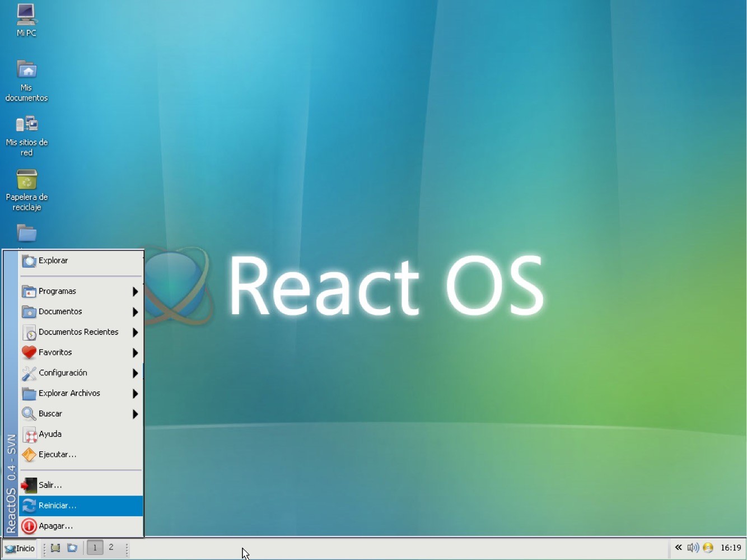Viewport: 747px width, 560px height.
Task: Expand the Programas submenu arrow
Action: click(135, 292)
